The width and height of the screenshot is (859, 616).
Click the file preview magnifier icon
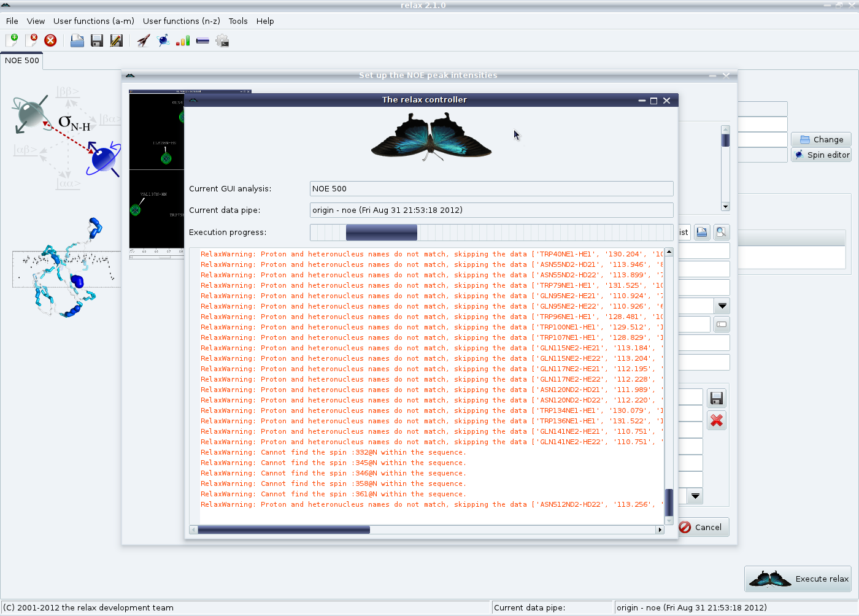(x=721, y=232)
